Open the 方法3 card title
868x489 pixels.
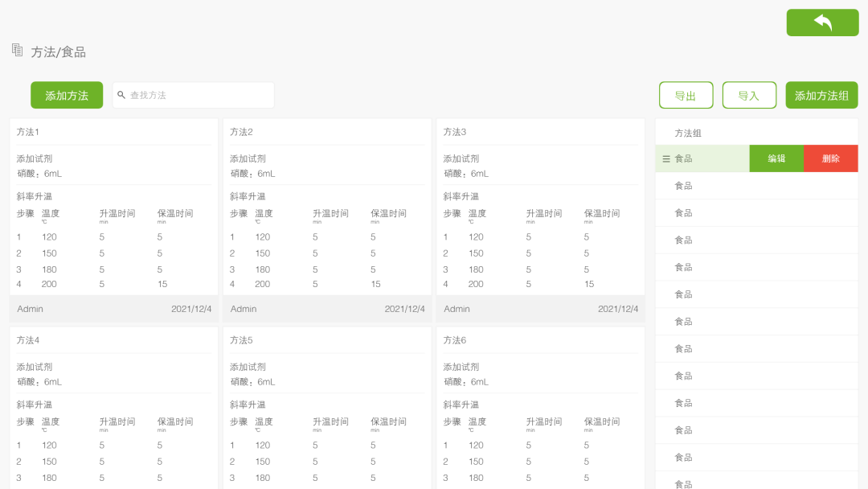[454, 132]
